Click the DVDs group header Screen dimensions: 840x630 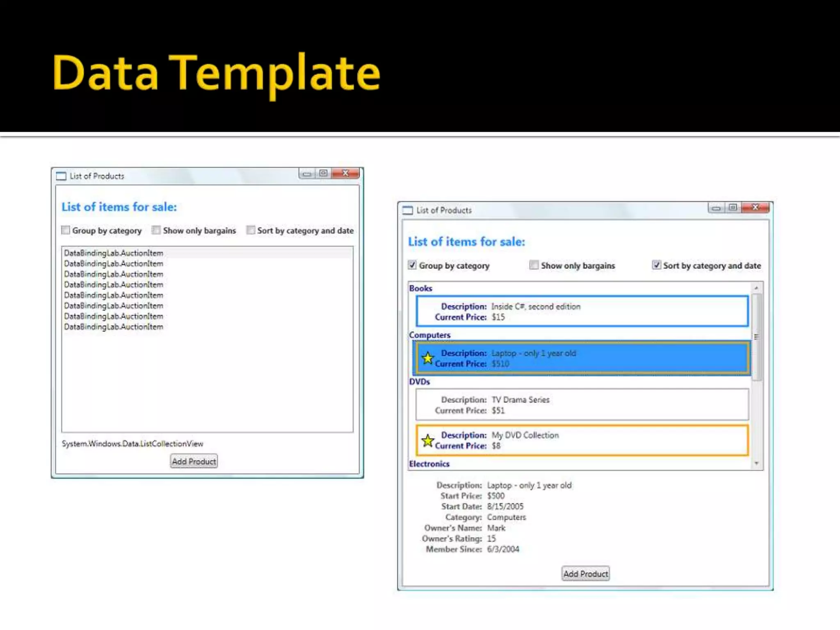pyautogui.click(x=419, y=381)
